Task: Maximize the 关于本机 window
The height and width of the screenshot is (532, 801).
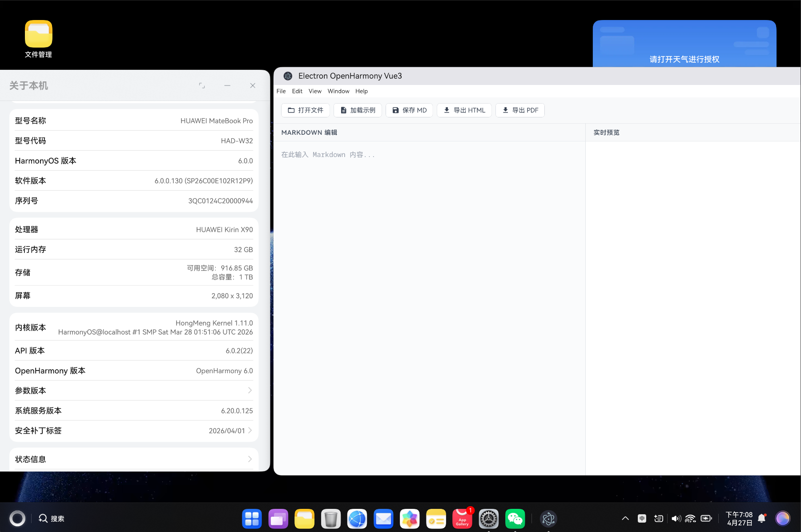Action: pos(202,85)
